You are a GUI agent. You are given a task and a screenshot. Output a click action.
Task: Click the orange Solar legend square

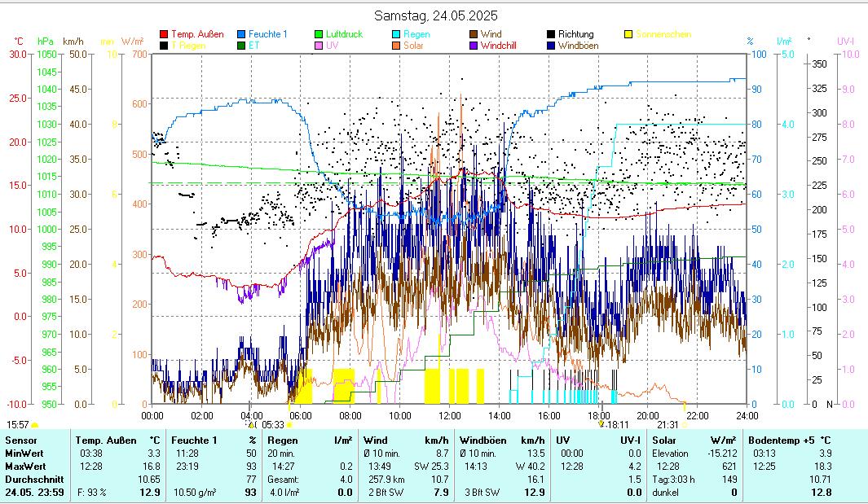396,46
